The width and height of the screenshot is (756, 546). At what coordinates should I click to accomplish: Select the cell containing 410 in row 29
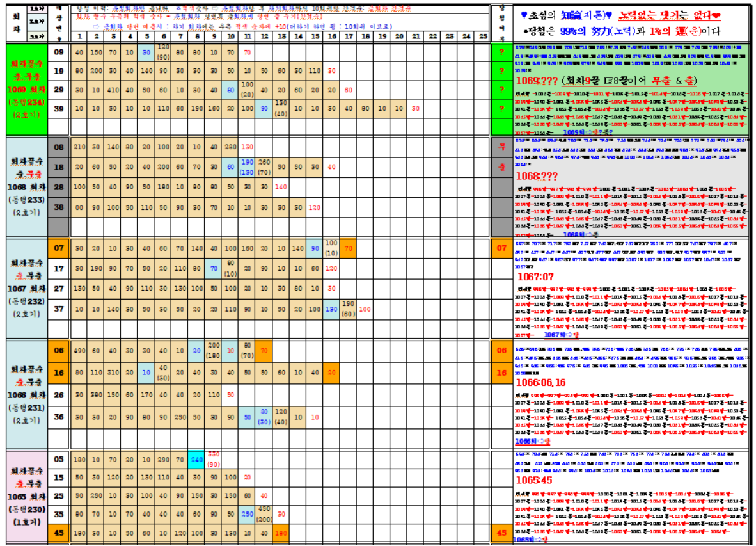(x=113, y=90)
